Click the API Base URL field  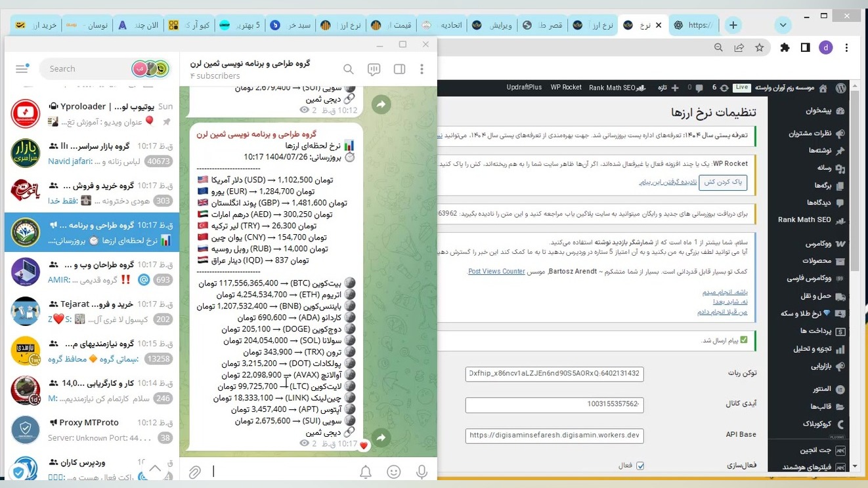(x=554, y=436)
